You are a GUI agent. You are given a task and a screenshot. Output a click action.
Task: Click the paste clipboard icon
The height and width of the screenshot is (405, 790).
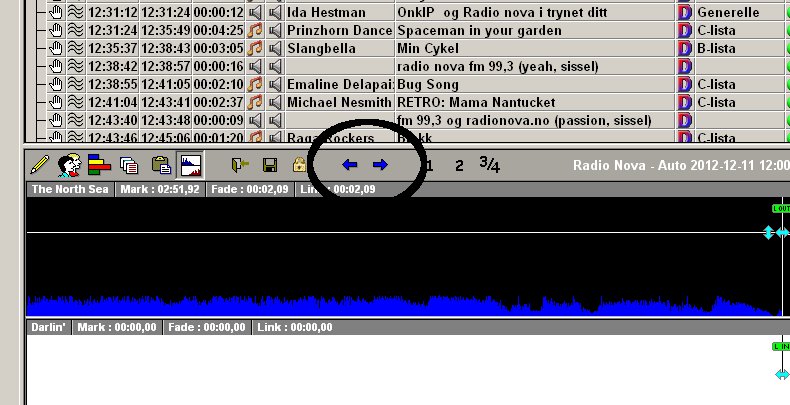161,165
